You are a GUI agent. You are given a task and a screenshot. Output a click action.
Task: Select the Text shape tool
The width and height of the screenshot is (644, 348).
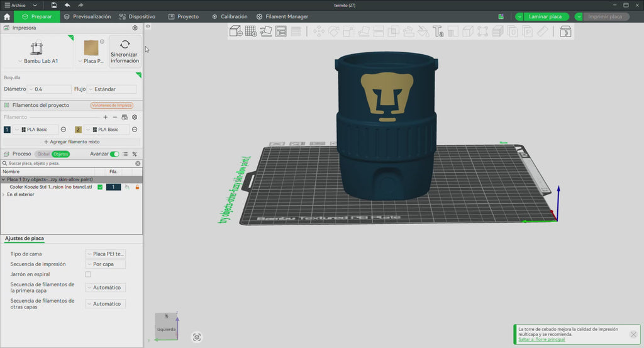(x=438, y=31)
